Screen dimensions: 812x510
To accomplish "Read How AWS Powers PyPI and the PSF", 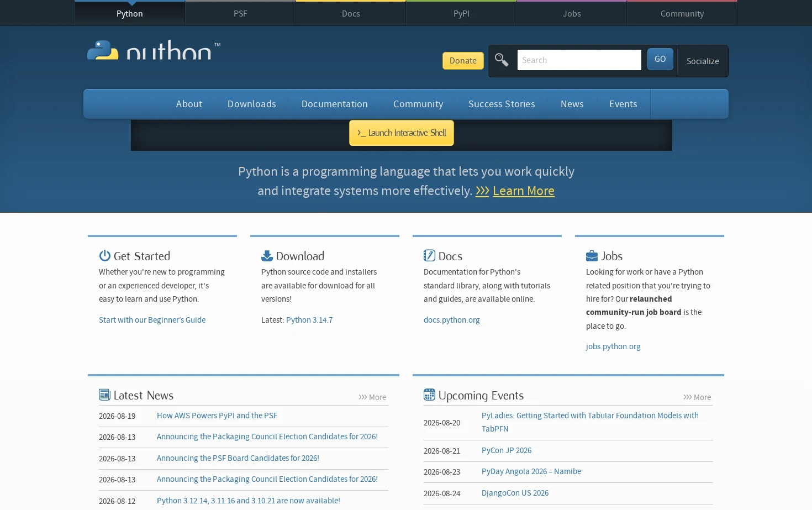I will click(x=217, y=416).
